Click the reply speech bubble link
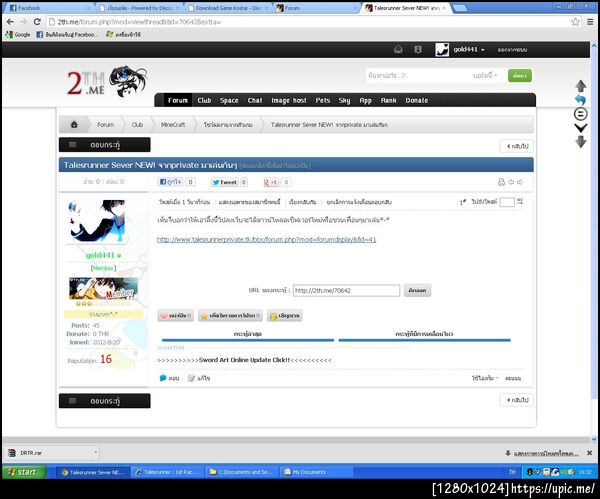Image resolution: width=600 pixels, height=499 pixels. [x=169, y=378]
